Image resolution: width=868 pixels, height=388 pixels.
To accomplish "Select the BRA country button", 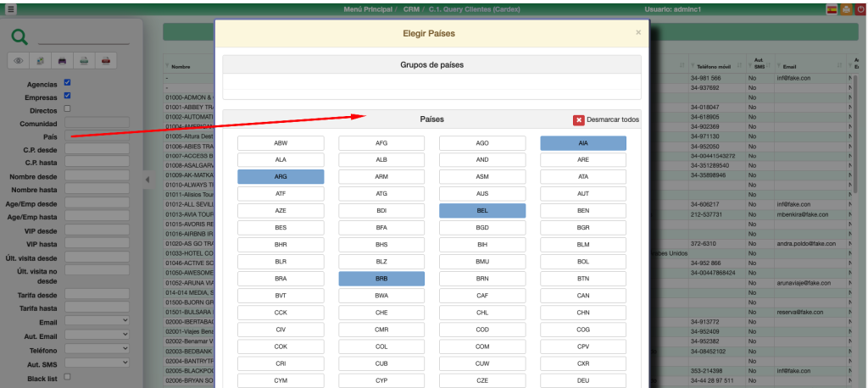I will (x=281, y=278).
